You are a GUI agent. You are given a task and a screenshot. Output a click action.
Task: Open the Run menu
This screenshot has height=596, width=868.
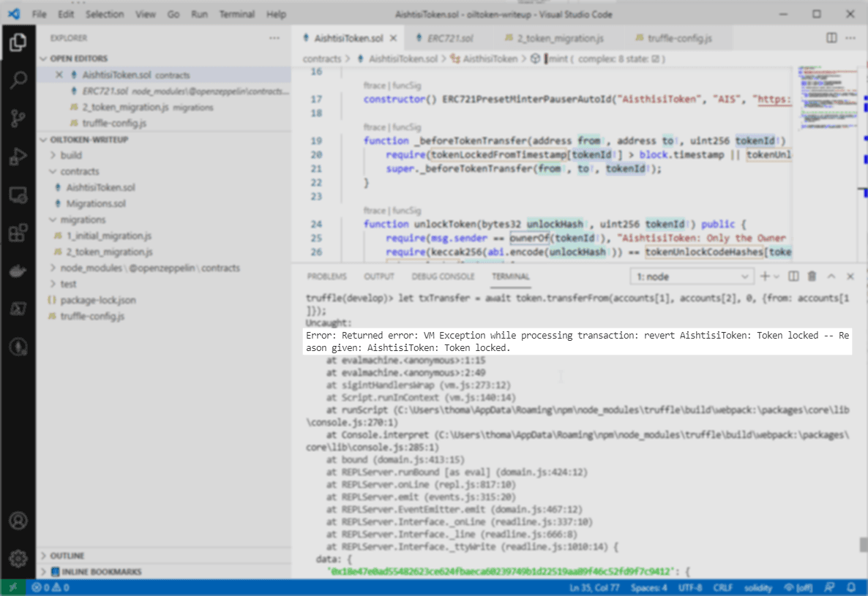199,15
